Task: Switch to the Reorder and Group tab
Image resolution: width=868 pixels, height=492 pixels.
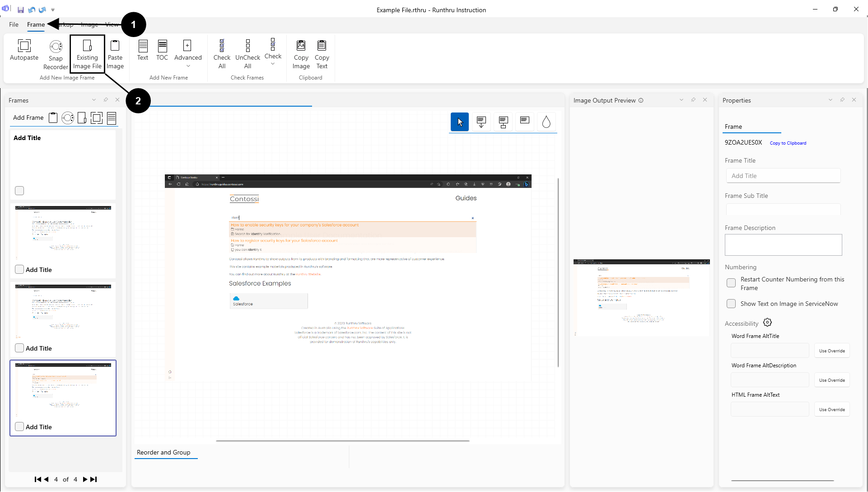Action: pyautogui.click(x=163, y=452)
